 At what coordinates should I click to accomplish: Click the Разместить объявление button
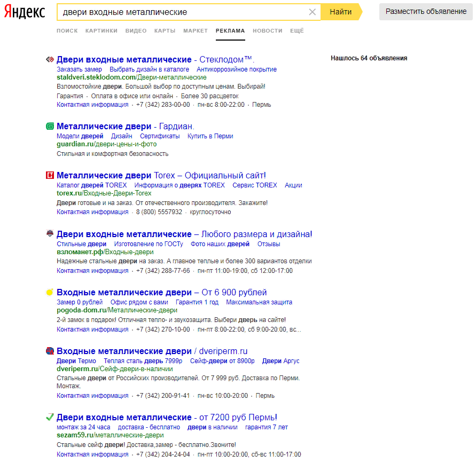point(426,12)
